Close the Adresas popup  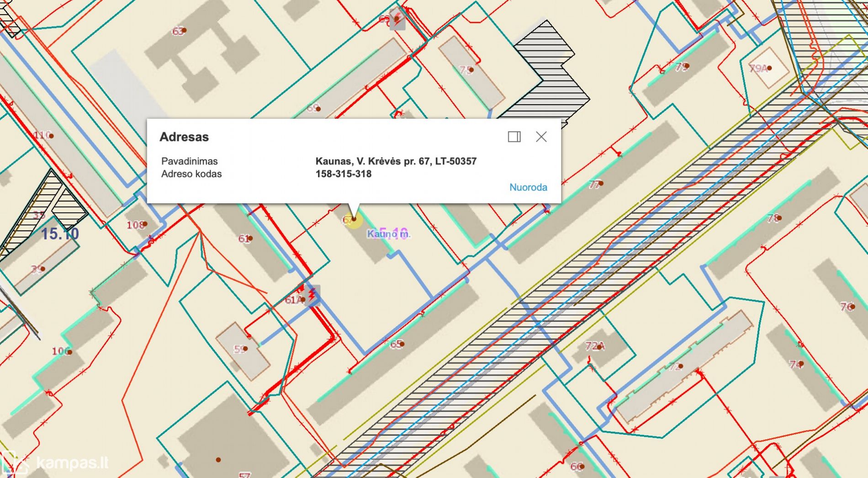(541, 137)
